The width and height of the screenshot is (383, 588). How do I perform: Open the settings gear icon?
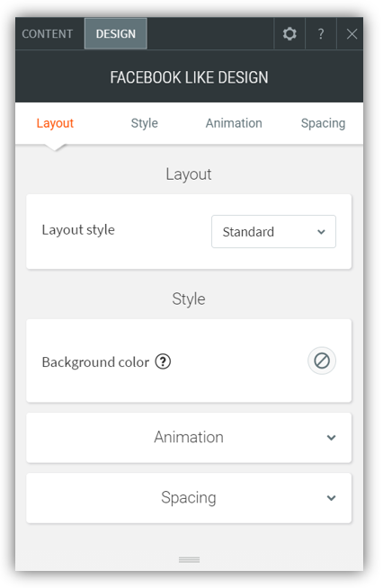pos(289,34)
